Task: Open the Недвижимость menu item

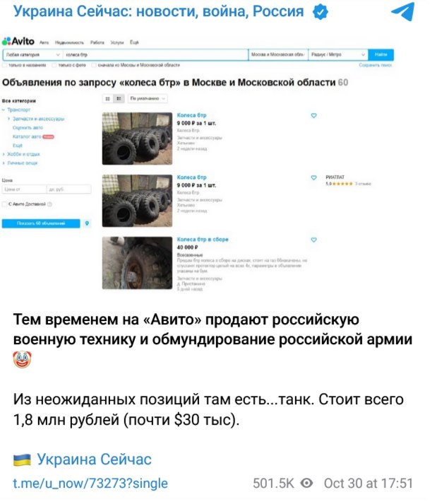Action: pos(69,42)
